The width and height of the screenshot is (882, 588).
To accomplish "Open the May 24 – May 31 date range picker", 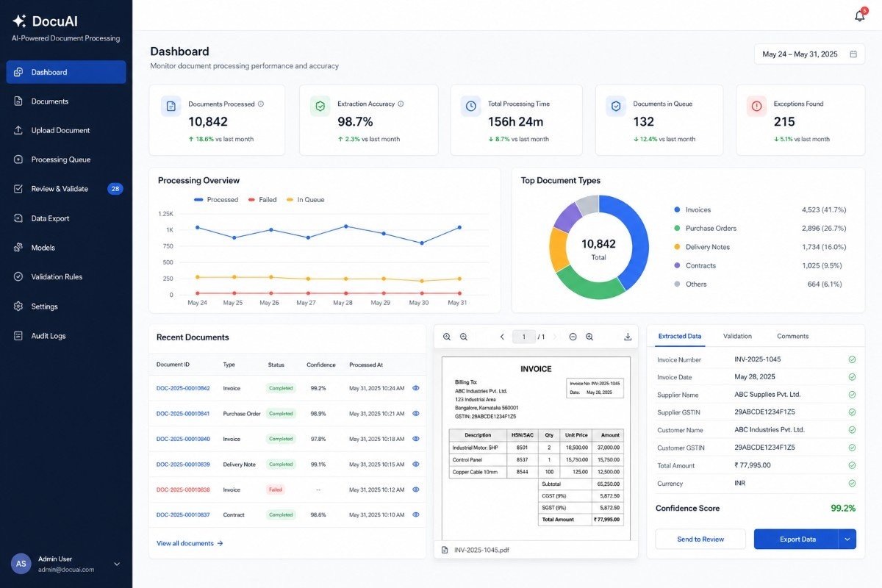I will pos(809,54).
